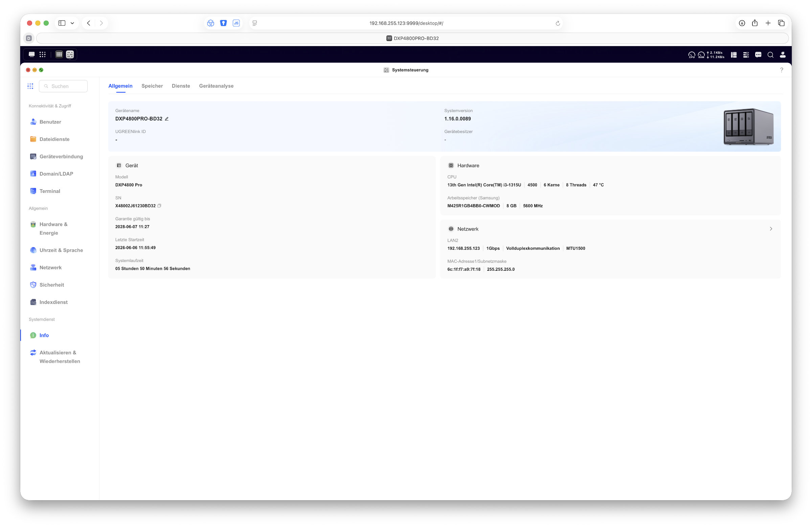
Task: Switch to the Speicher tab
Action: (152, 86)
